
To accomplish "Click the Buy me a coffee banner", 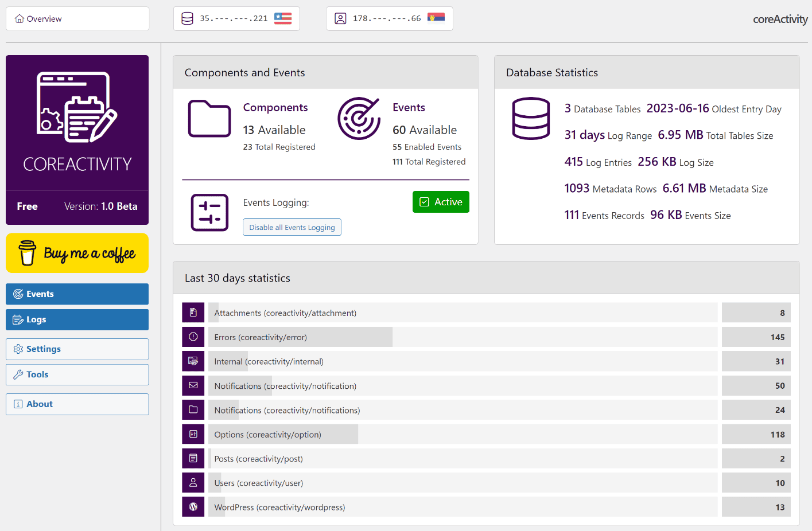I will pyautogui.click(x=77, y=253).
